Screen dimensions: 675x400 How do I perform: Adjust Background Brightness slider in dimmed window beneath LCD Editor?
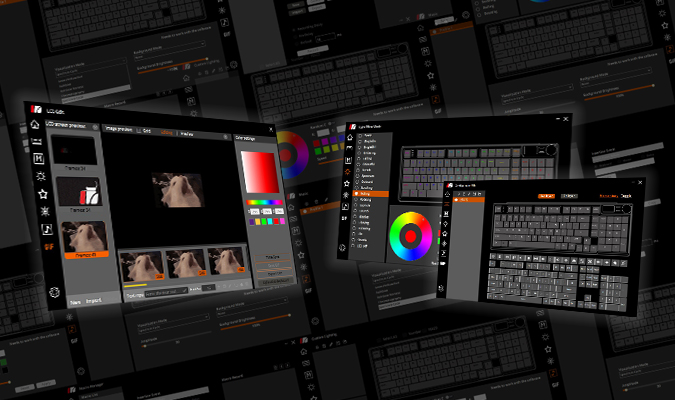[x=255, y=324]
